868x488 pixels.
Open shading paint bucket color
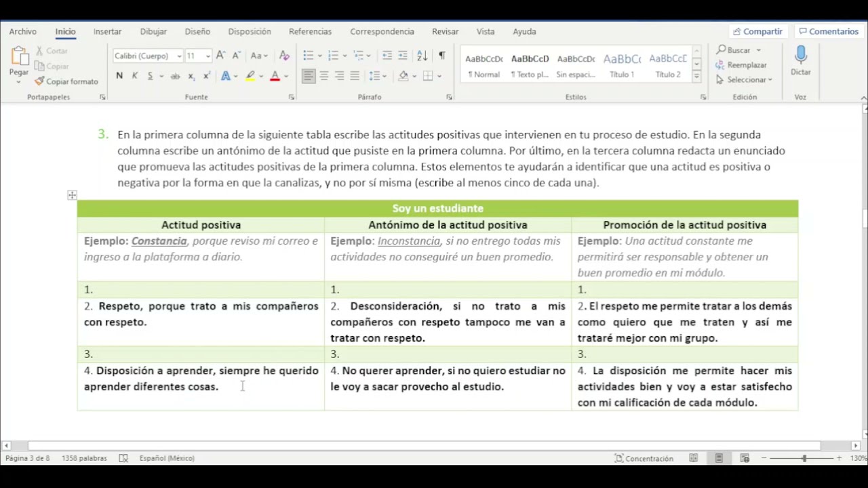403,76
